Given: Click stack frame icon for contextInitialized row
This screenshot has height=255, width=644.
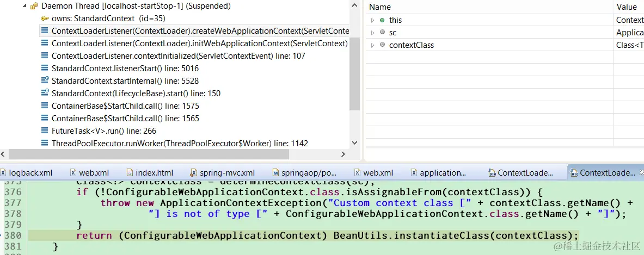Looking at the screenshot, I should pyautogui.click(x=45, y=56).
